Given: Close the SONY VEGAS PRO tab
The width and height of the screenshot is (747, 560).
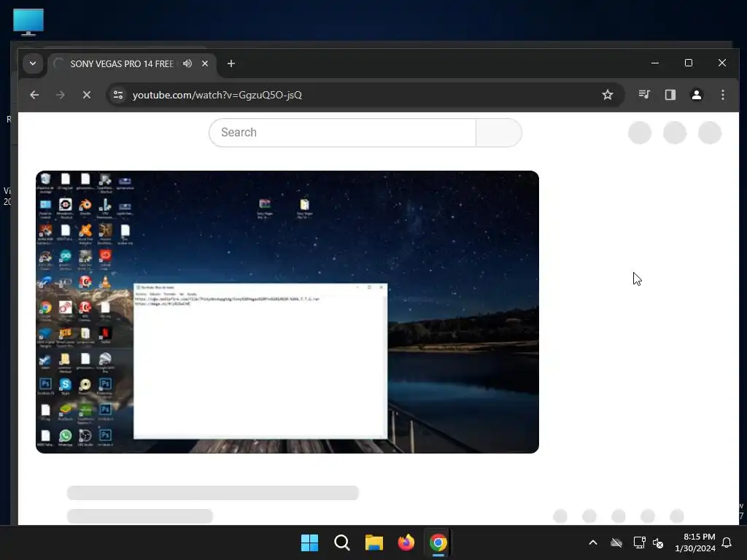Looking at the screenshot, I should [x=205, y=63].
